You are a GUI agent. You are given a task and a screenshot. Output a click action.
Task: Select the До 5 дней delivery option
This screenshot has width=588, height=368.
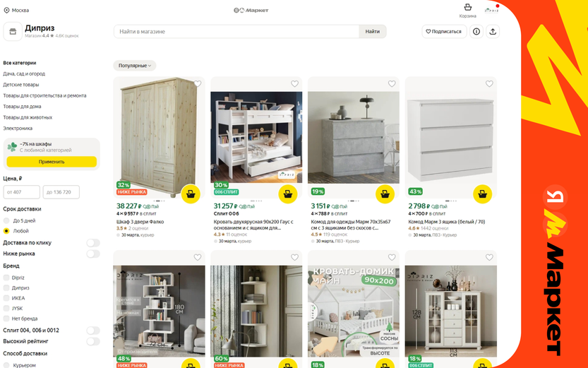(x=6, y=220)
